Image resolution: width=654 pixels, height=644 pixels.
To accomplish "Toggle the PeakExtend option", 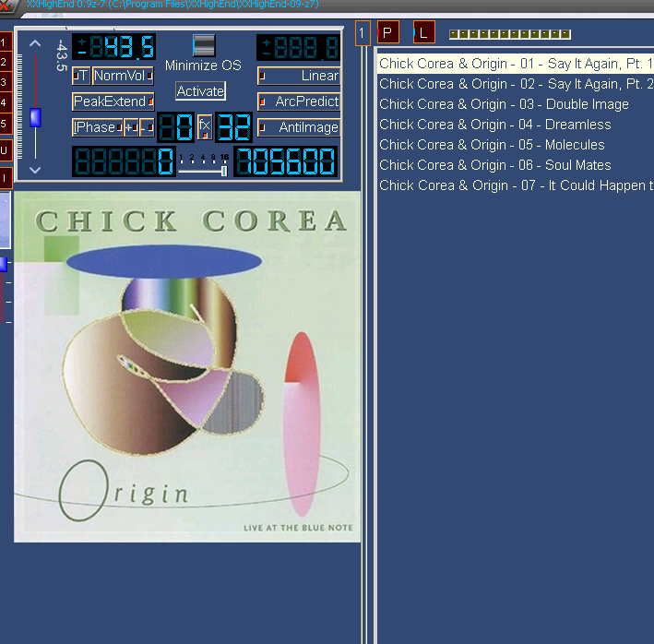I will [113, 101].
